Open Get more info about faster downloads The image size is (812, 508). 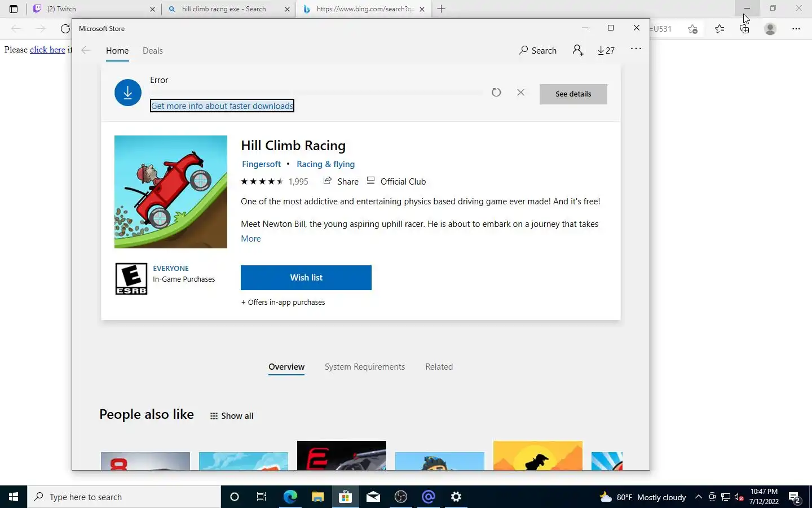(x=222, y=106)
